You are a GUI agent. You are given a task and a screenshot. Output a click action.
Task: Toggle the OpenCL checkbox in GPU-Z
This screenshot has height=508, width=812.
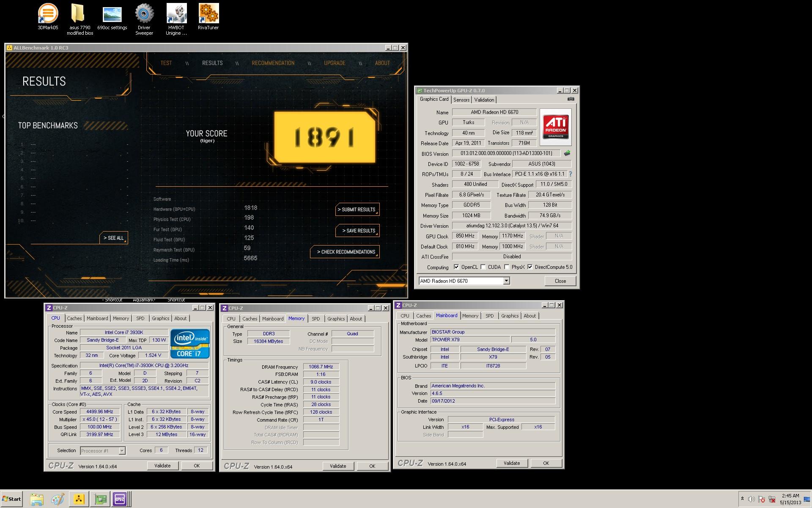[456, 267]
